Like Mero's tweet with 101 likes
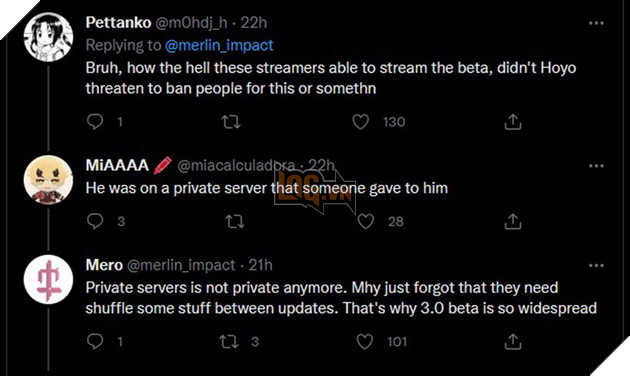Image resolution: width=630 pixels, height=376 pixels. pyautogui.click(x=365, y=341)
